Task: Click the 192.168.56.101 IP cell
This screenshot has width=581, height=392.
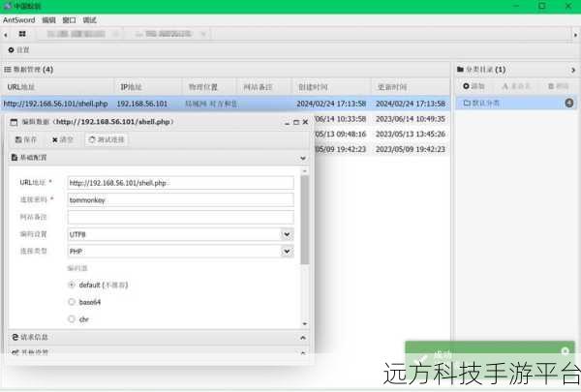Action: point(142,104)
